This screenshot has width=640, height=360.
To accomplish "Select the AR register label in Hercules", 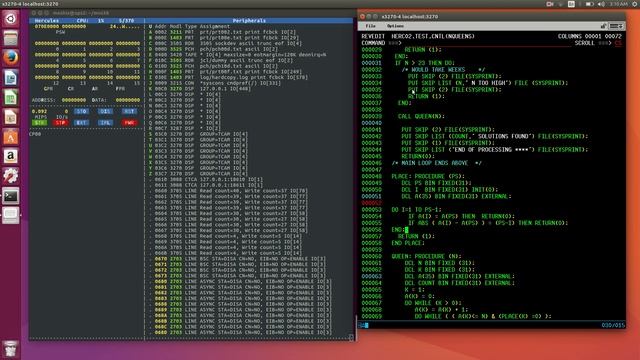I will click(95, 89).
